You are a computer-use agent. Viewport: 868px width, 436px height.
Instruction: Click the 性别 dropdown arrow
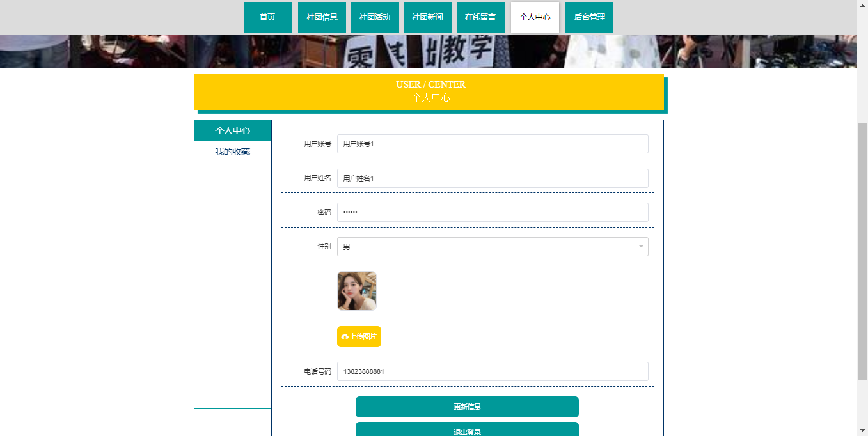coord(641,247)
